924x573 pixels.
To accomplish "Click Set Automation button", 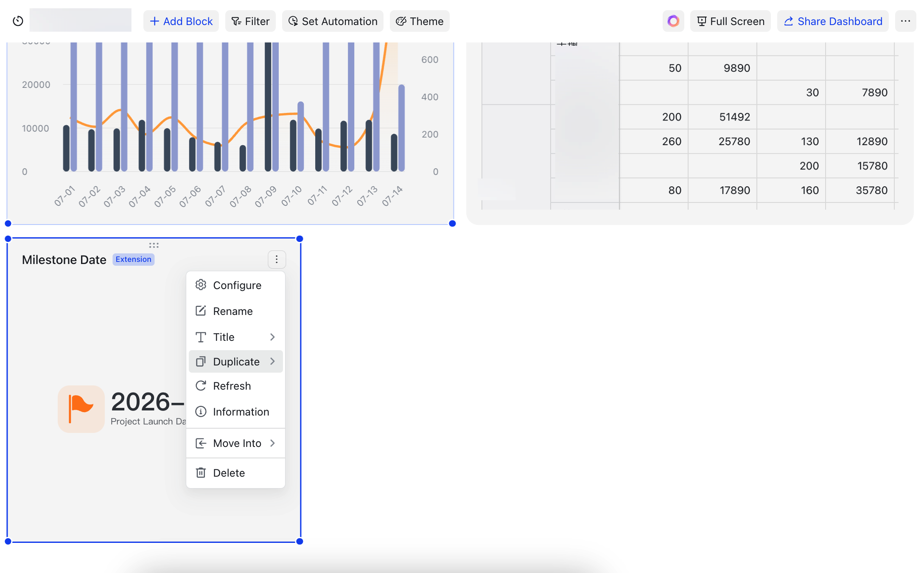I will click(333, 21).
